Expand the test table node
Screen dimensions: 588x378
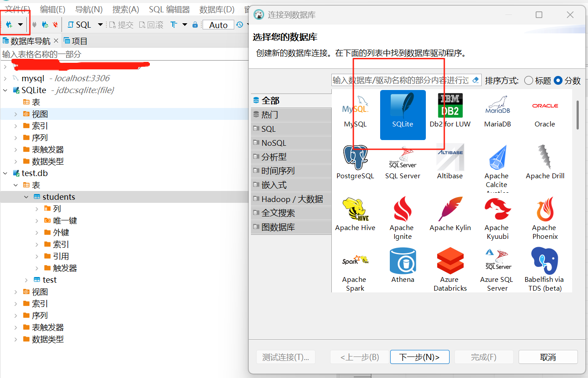tap(26, 280)
